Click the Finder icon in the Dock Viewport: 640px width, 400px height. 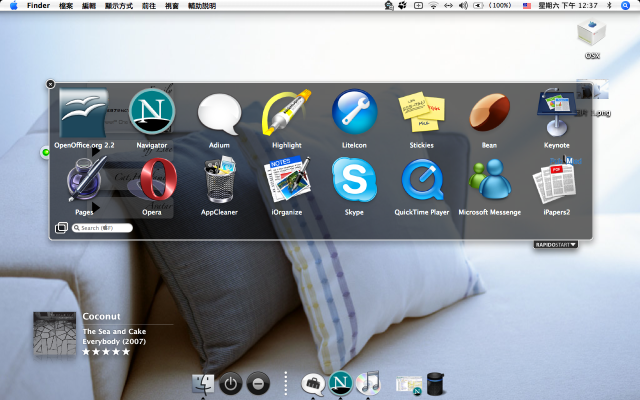[x=203, y=384]
